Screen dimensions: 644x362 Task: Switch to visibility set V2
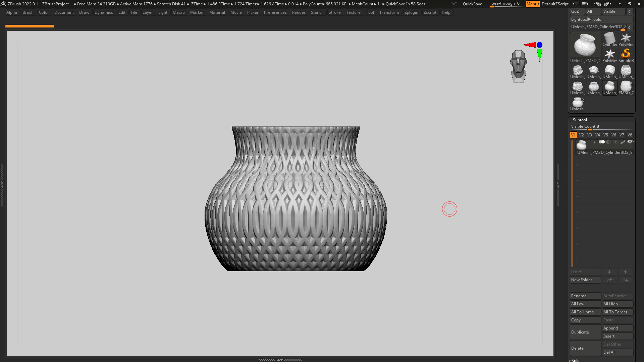click(x=581, y=135)
